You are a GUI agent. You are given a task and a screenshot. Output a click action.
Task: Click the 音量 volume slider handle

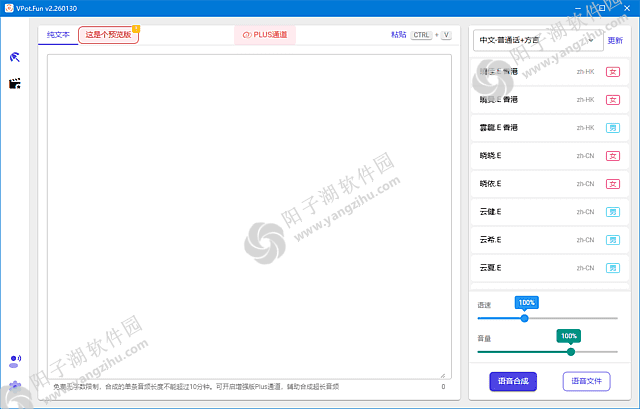(571, 352)
